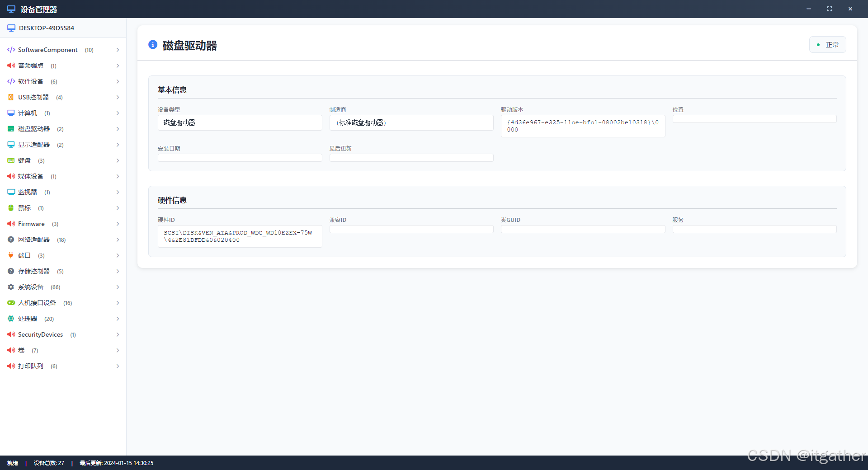
Task: Click the empty 位置 field
Action: (755, 119)
